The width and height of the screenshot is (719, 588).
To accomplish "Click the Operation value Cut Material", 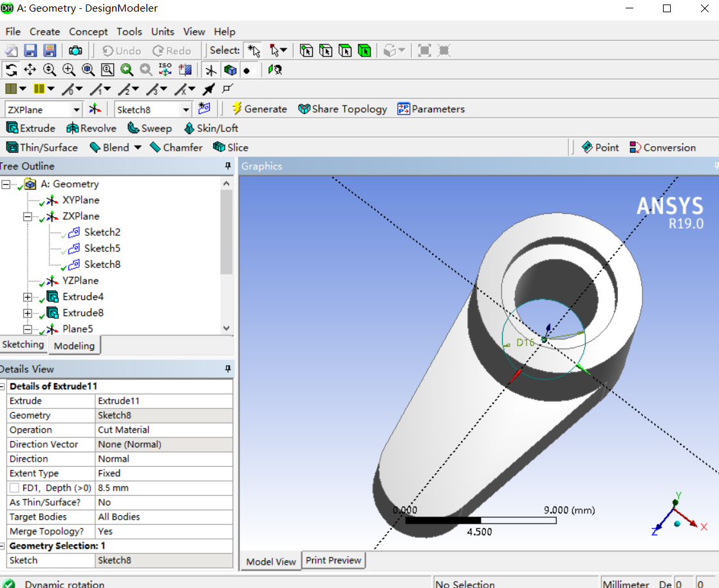I will pyautogui.click(x=164, y=430).
